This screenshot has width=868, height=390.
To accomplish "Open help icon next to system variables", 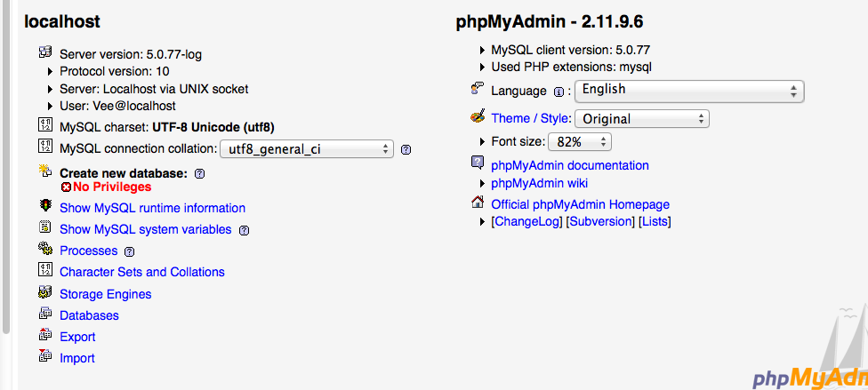I will pos(244,230).
